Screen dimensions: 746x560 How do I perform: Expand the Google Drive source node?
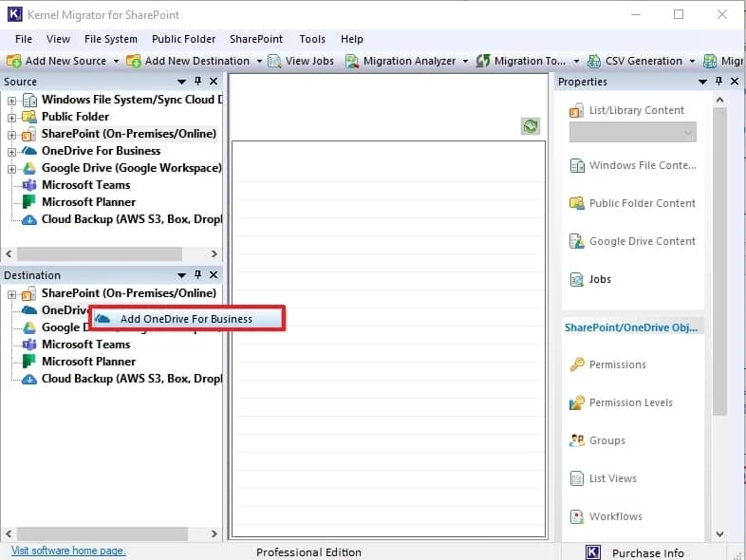12,169
